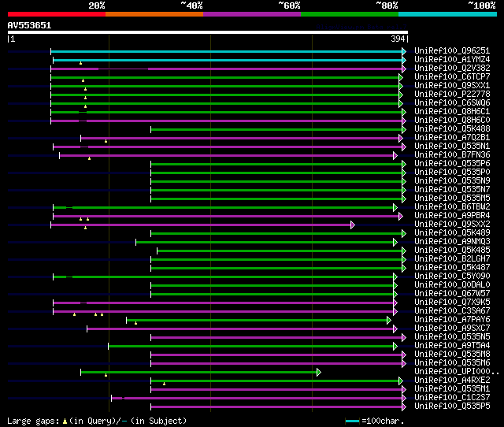Screen dimensions: 504x427
Task: Click the UniRef100_C1C2S7 label
Action: tap(452, 398)
